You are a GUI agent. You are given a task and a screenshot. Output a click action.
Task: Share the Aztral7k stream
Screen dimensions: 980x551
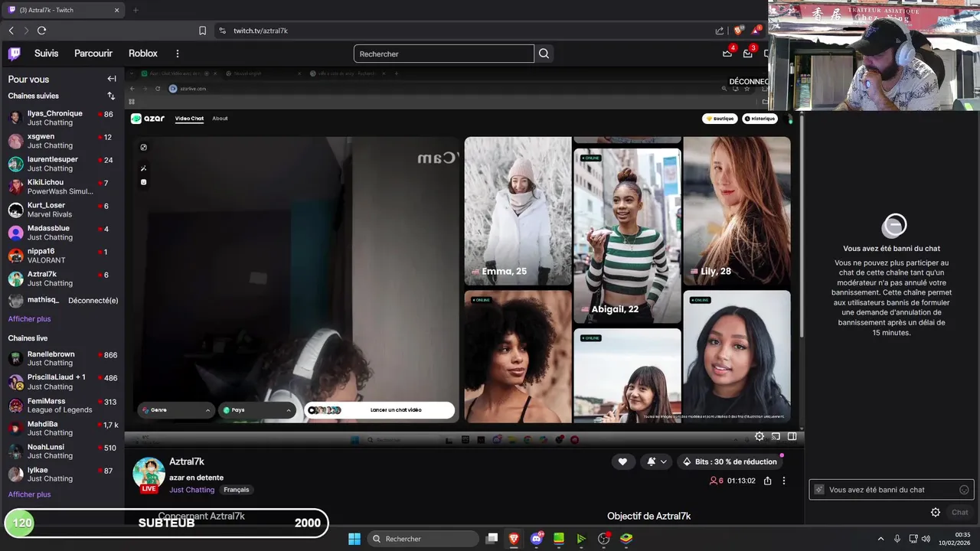coord(767,481)
